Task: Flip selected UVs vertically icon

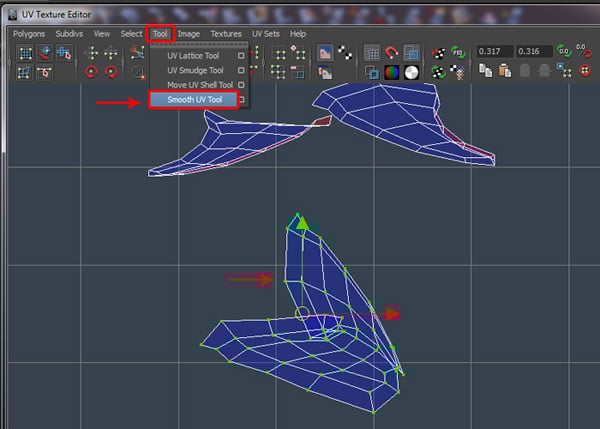Action: (111, 53)
